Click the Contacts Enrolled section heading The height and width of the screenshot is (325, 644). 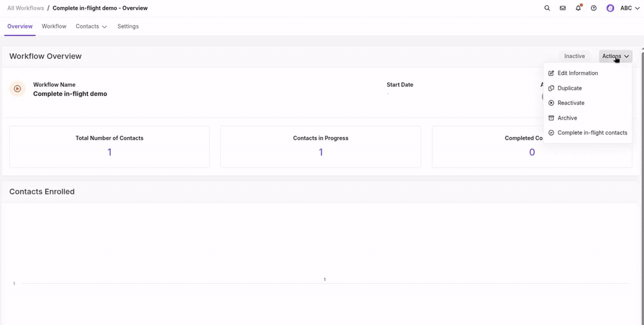coord(42,192)
